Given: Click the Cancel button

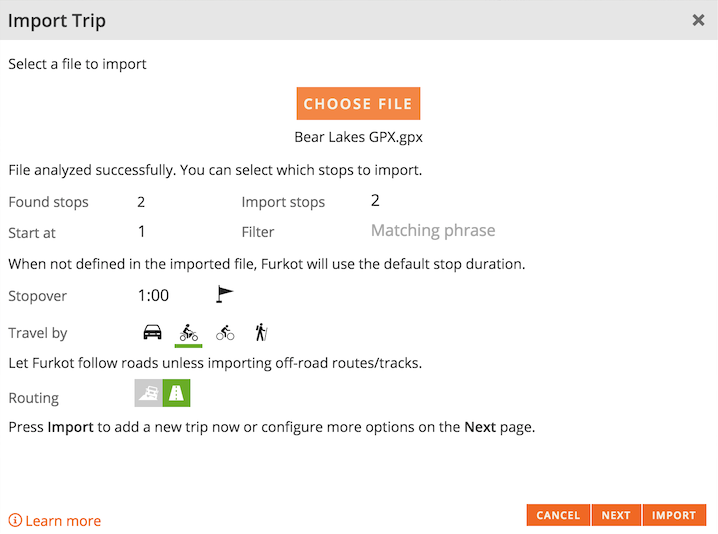Looking at the screenshot, I should coord(558,515).
